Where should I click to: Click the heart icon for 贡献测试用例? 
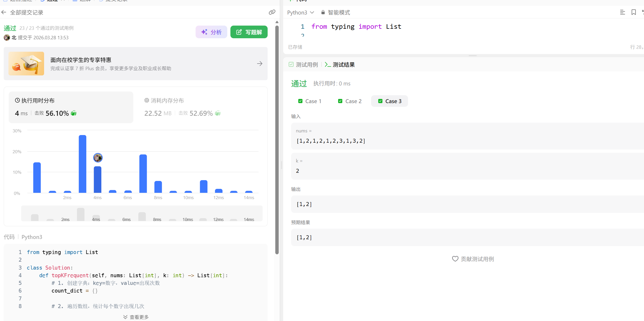(x=455, y=259)
